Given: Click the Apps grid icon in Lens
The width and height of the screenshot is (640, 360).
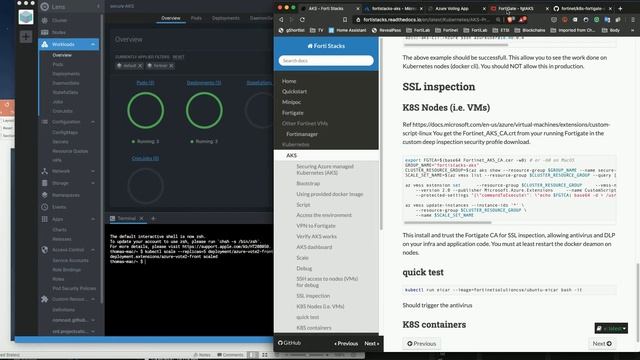Looking at the screenshot, I should coord(44,219).
